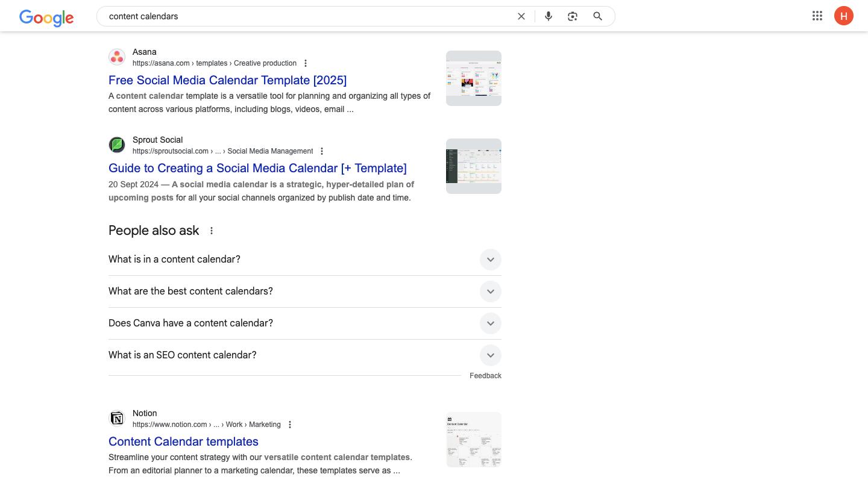Open the Google apps grid
The image size is (868, 489).
[817, 16]
